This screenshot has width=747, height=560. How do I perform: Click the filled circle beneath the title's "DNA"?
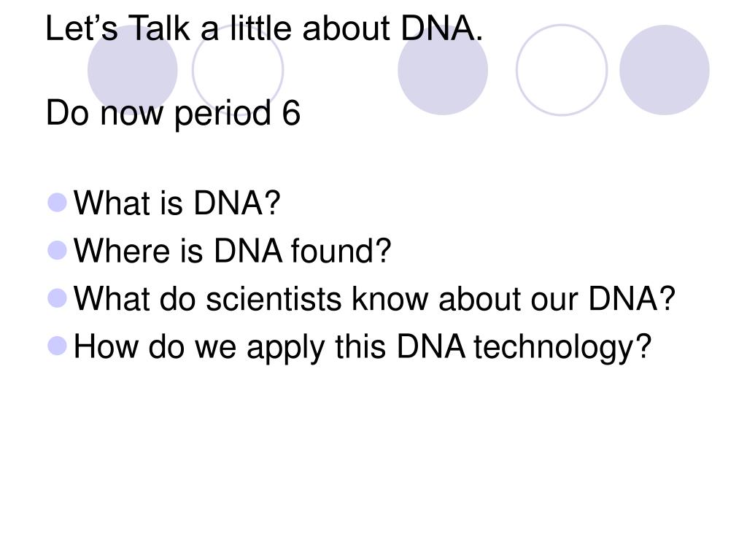click(x=443, y=70)
